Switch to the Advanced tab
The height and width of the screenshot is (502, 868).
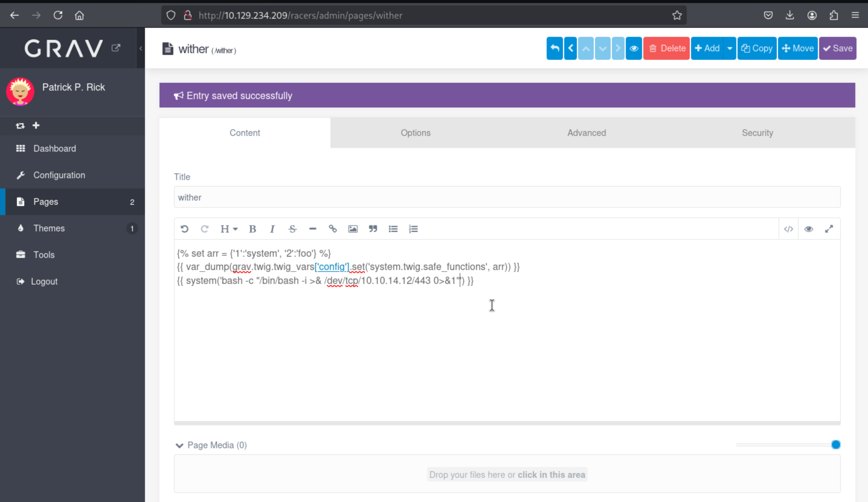point(586,133)
